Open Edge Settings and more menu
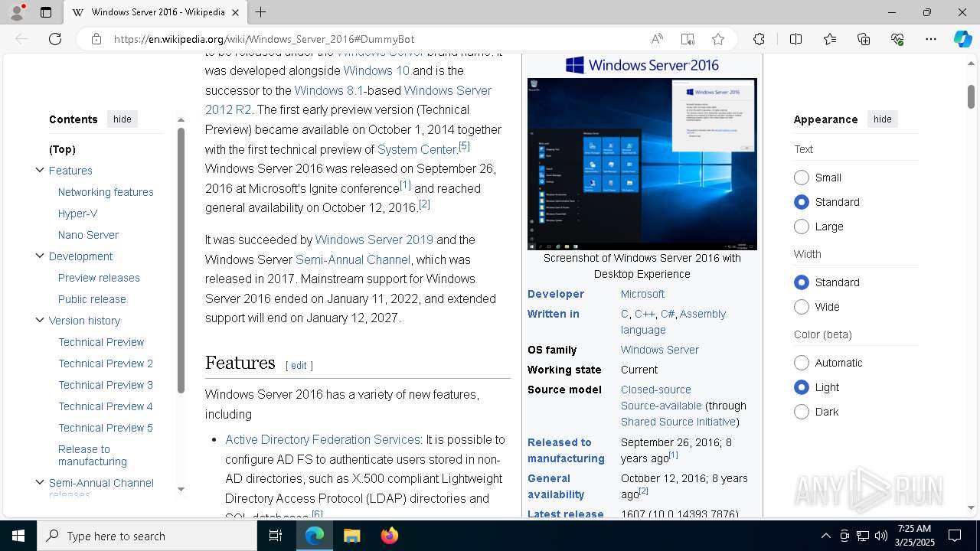 coord(931,39)
